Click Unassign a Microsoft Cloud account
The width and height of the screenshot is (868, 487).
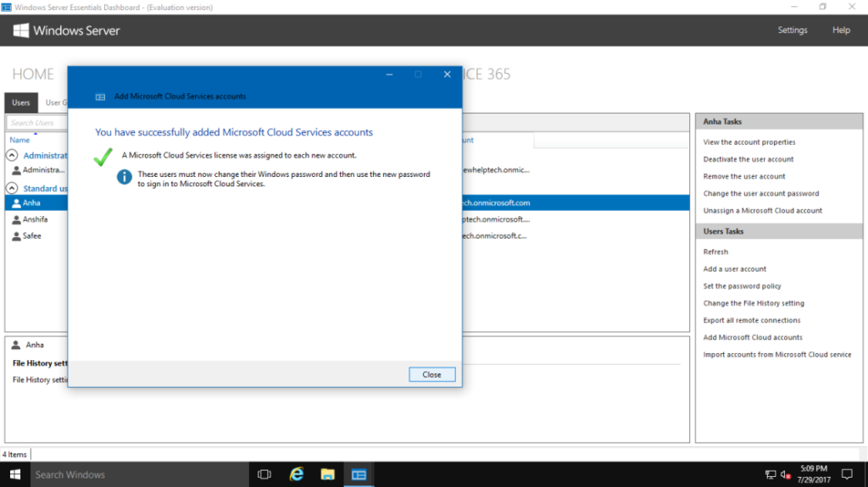click(762, 211)
